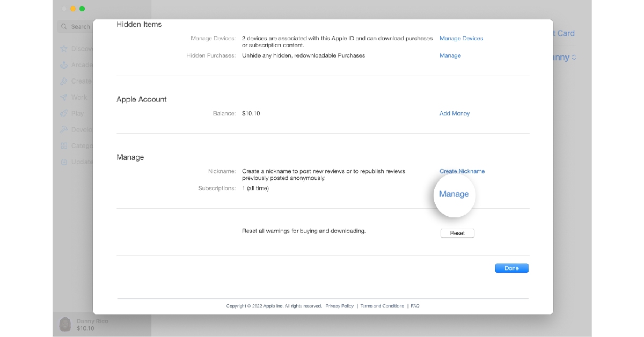Open Play using the rocket icon
Image resolution: width=644 pixels, height=337 pixels.
click(64, 113)
